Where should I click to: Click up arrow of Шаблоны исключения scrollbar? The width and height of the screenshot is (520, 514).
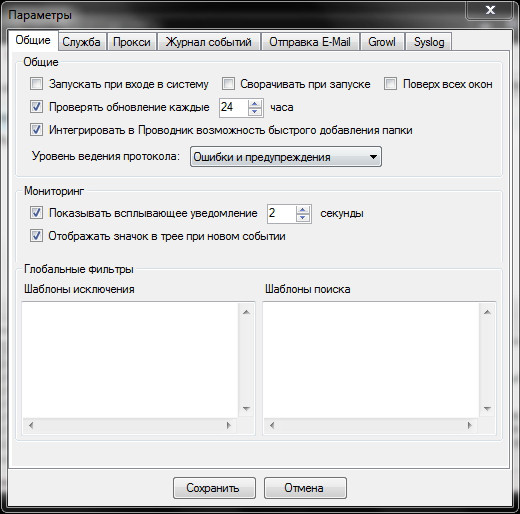(x=247, y=312)
